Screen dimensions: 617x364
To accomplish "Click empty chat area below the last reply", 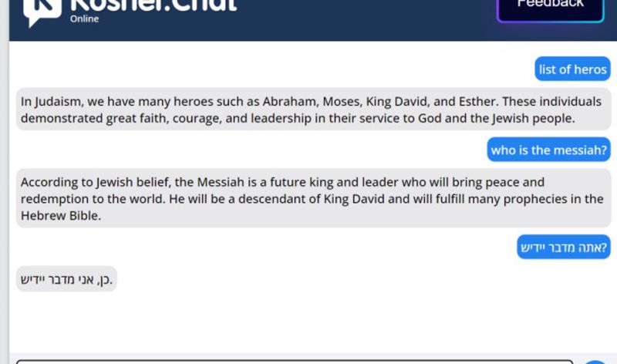I will coord(313,322).
